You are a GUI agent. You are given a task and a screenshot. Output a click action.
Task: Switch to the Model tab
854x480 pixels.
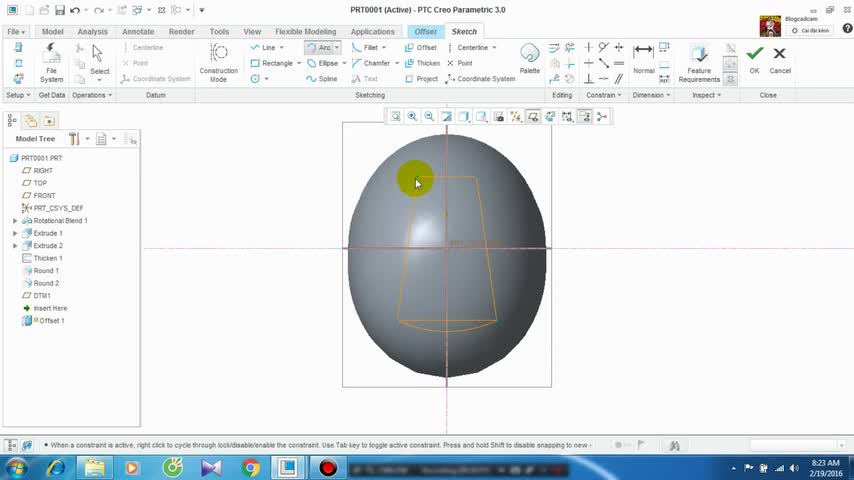(53, 32)
